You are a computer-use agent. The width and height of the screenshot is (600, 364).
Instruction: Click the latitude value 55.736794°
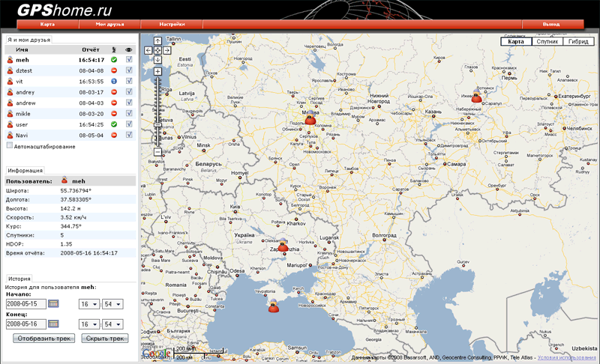click(x=76, y=190)
